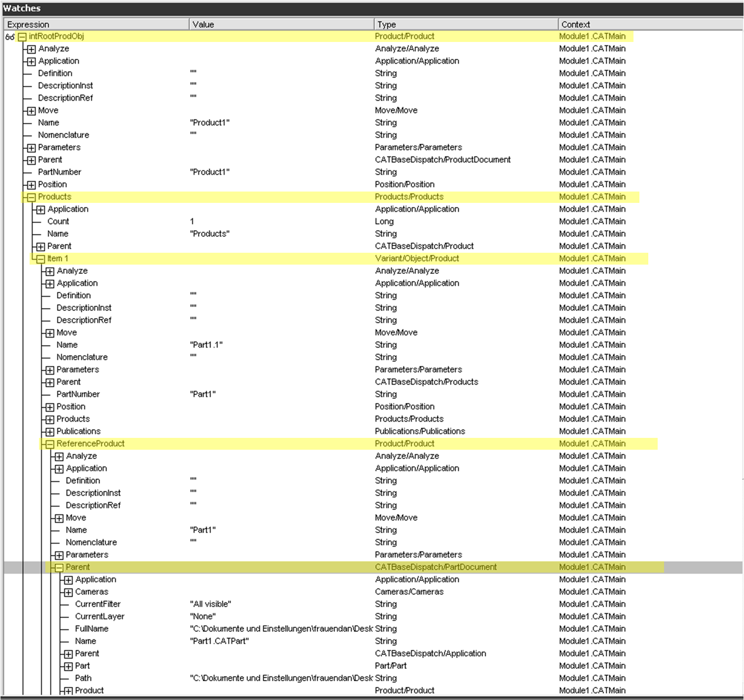Click the Context column header
Image resolution: width=744 pixels, height=700 pixels.
[x=650, y=24]
